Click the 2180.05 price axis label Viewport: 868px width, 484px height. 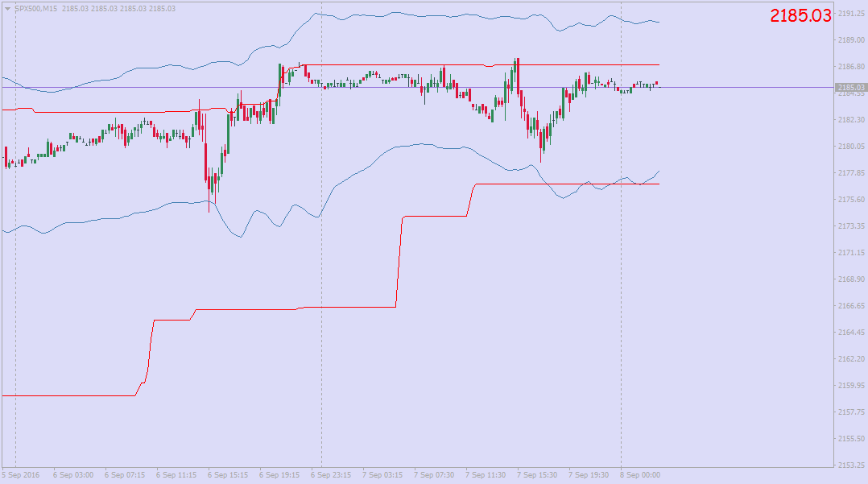pyautogui.click(x=851, y=147)
